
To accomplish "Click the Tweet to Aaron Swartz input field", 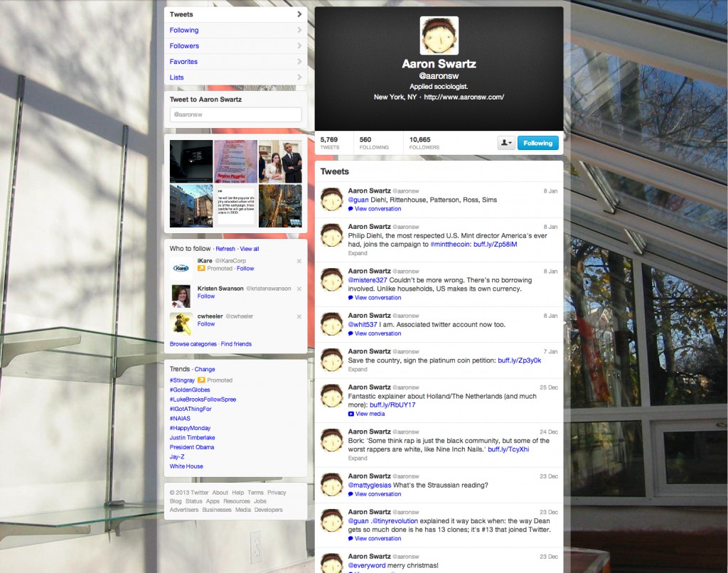I will pos(236,114).
